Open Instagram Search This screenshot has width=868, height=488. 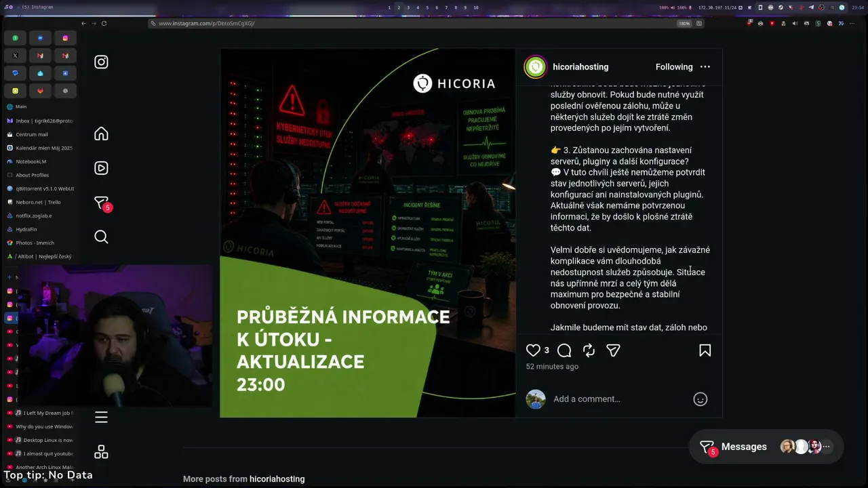click(101, 237)
